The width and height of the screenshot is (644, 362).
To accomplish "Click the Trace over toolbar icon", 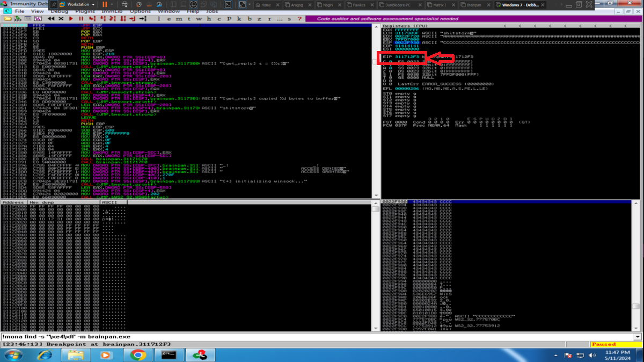I will click(123, 19).
